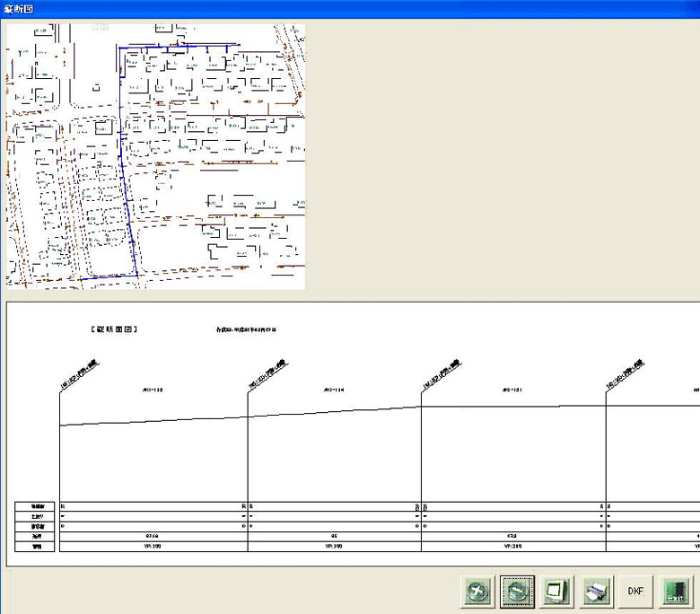Click the VP:200 pipe type cell under AKI-114
Screen dimensions: 700x614
click(334, 546)
